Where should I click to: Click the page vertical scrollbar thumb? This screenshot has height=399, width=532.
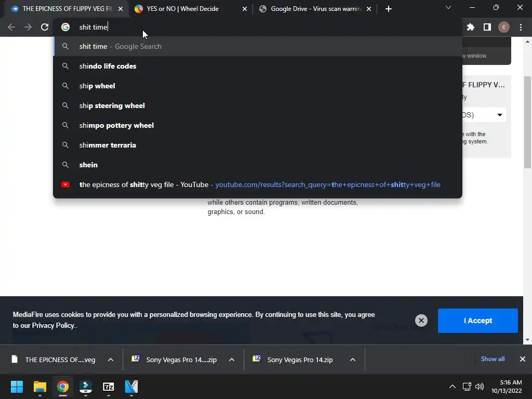click(x=527, y=122)
